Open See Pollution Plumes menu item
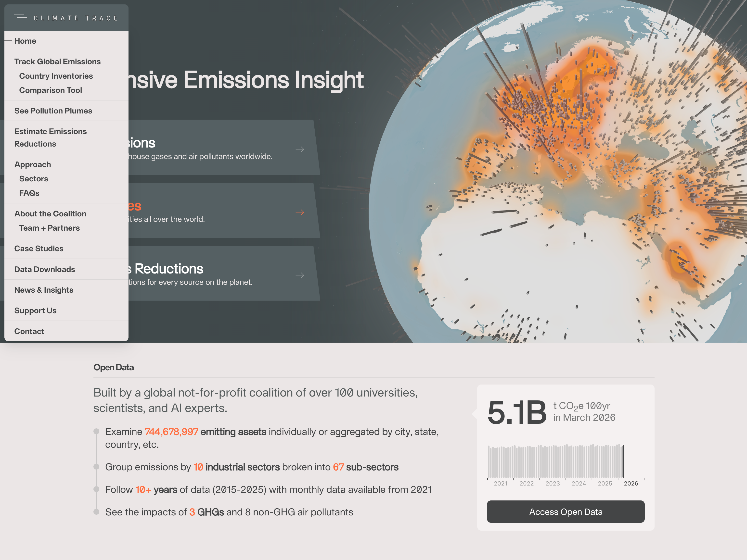Viewport: 747px width, 560px height. point(66,111)
